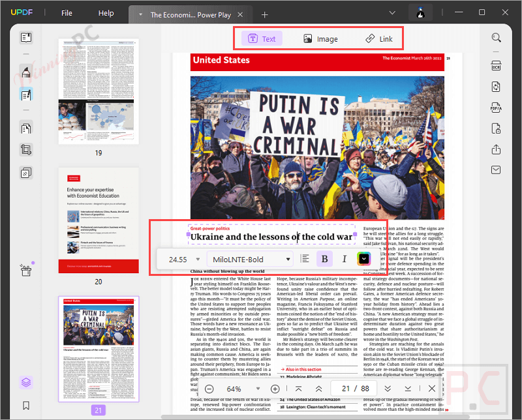Select the Link edit mode
Screen dimensions: 522x420
pos(379,39)
